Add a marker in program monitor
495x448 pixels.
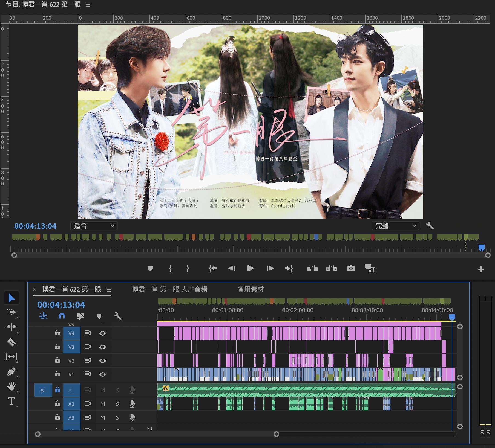point(150,268)
